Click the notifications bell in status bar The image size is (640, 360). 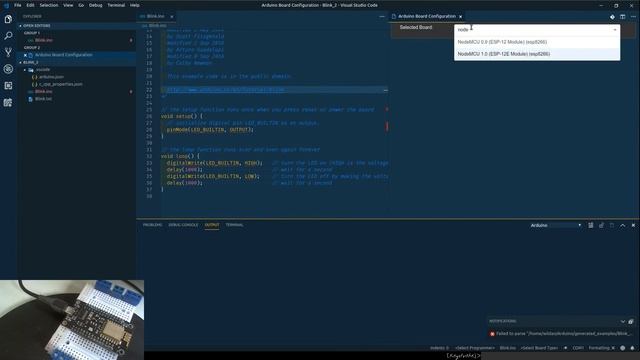pos(632,348)
